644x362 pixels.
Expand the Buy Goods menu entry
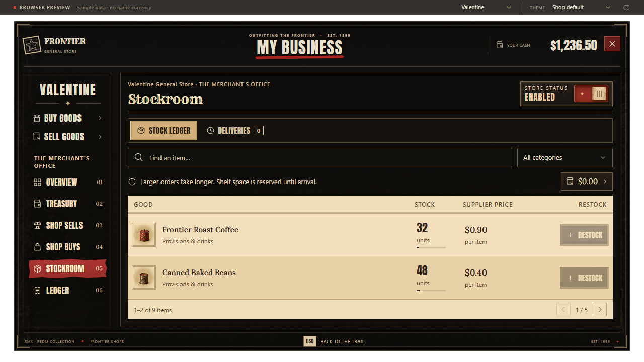click(68, 118)
